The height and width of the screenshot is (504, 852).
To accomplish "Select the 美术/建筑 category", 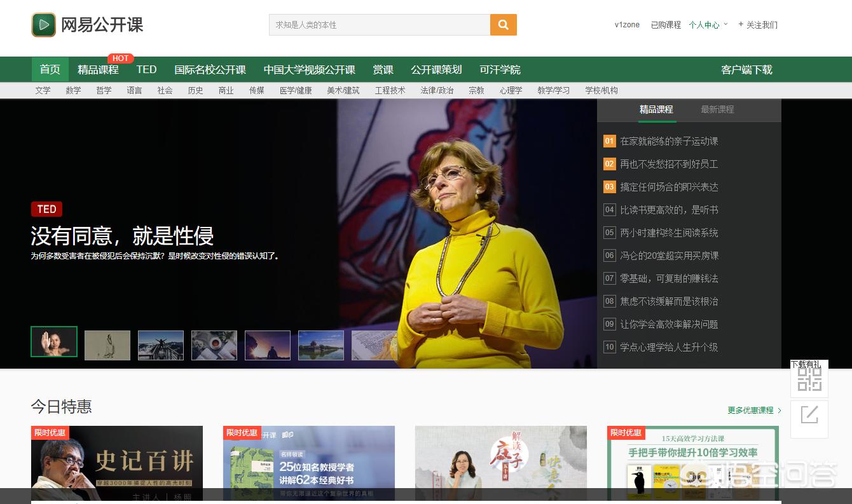I will (x=343, y=90).
